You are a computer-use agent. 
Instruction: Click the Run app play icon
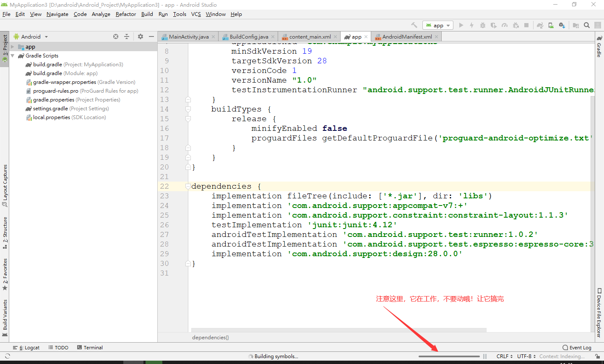pos(461,25)
